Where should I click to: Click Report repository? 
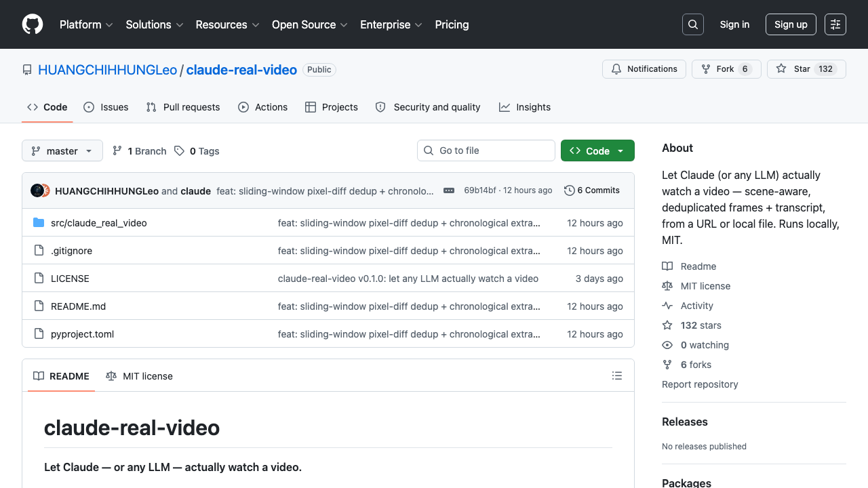tap(700, 384)
